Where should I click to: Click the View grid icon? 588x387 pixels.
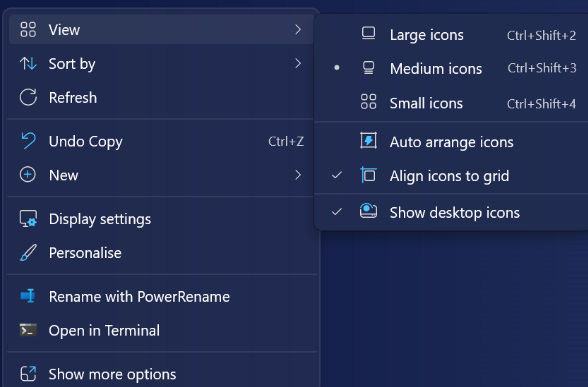click(28, 30)
